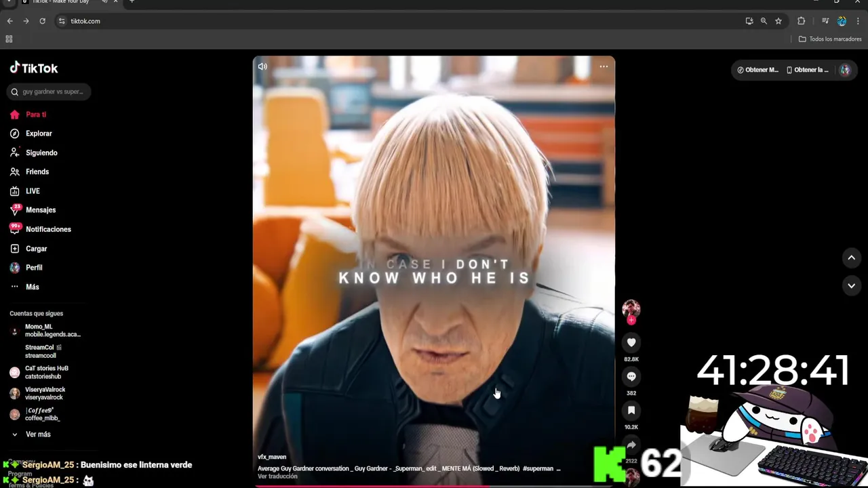Follow creator with red plus button
The image size is (868, 488).
coord(631,320)
